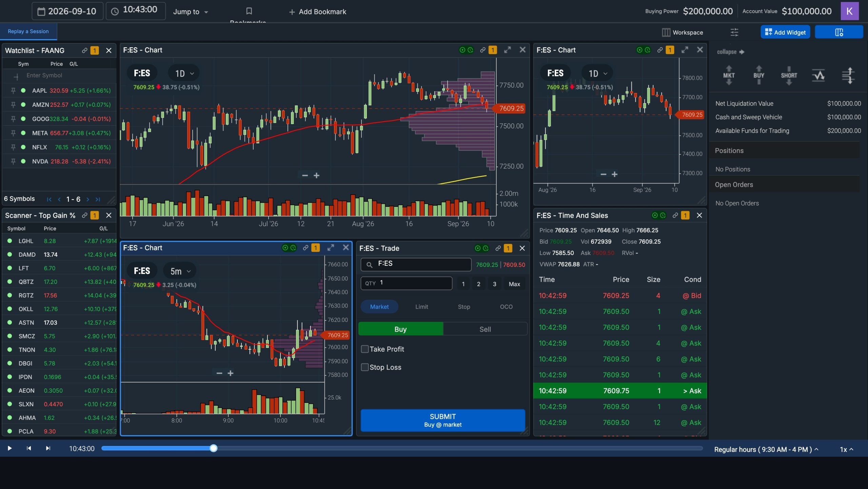Go to next watchlist page
The height and width of the screenshot is (489, 868).
coord(88,199)
